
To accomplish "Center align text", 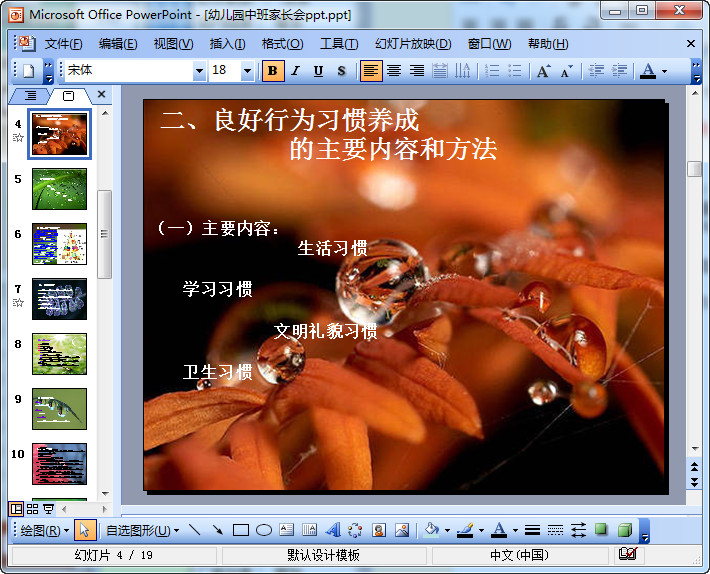I will click(x=394, y=71).
